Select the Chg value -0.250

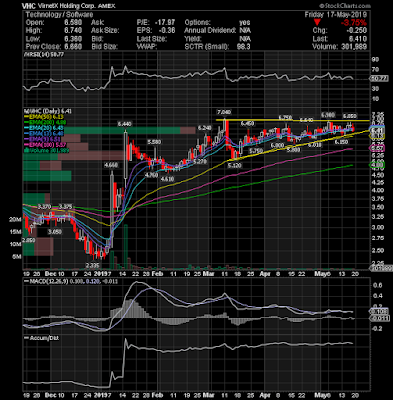tap(357, 31)
